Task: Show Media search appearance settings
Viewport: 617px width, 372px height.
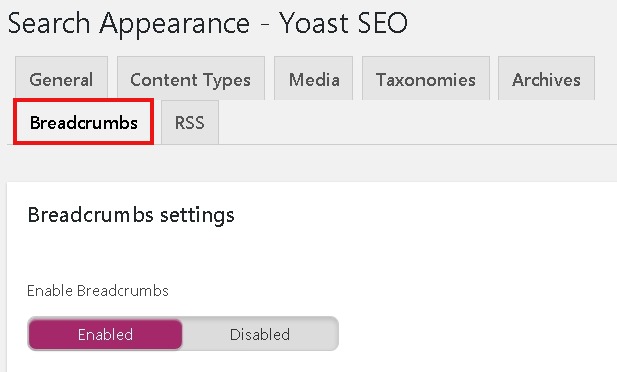Action: coord(314,78)
